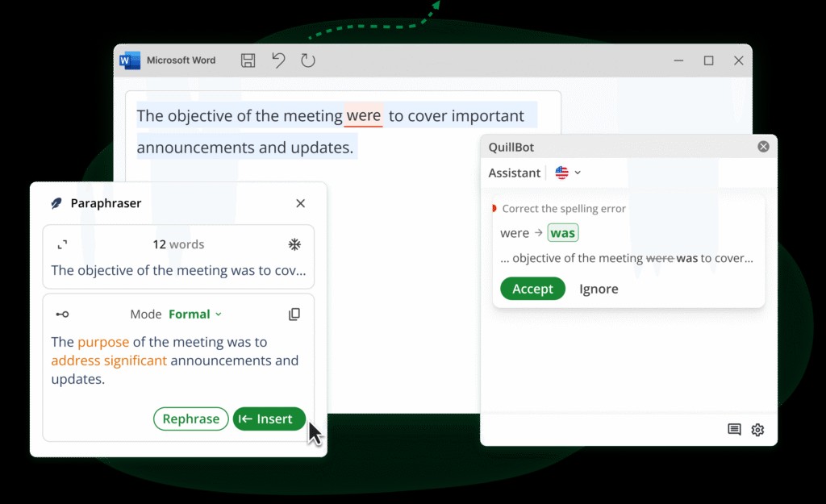
Task: Click the 'Assistant' label in QuillBot
Action: click(514, 173)
